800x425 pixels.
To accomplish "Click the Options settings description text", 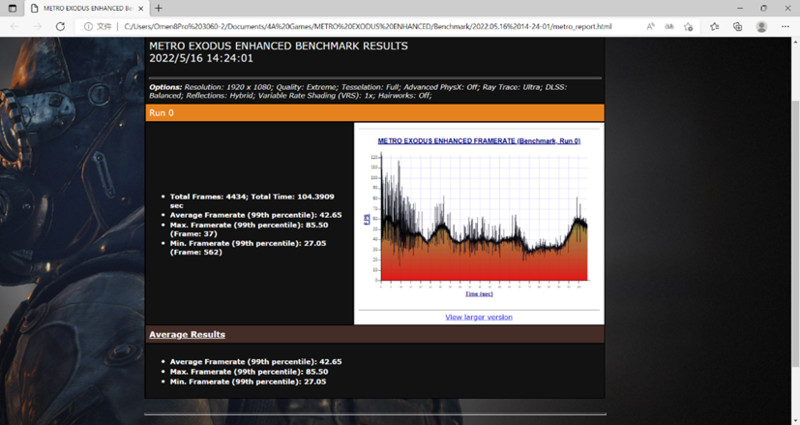I will click(x=358, y=91).
